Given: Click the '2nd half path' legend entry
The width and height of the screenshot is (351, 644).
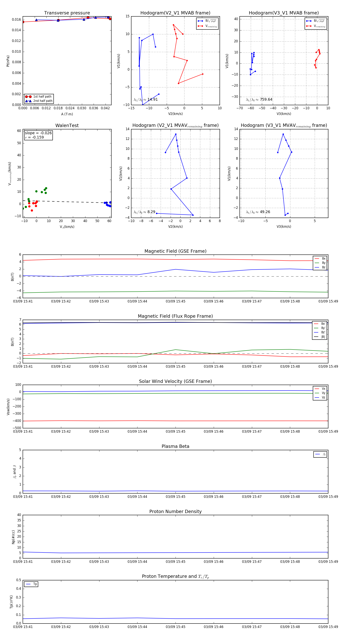Looking at the screenshot, I should coord(39,101).
